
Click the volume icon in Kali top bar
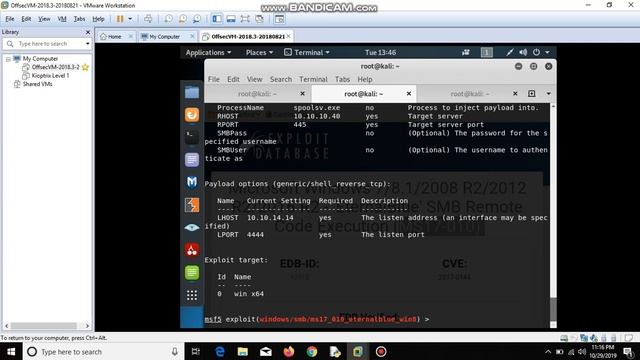[523, 52]
